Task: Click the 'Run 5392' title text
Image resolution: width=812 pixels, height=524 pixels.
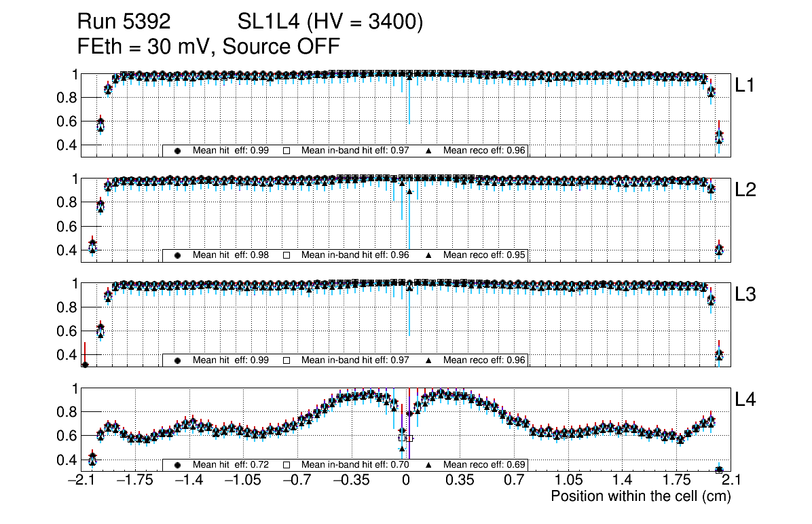Action: pos(123,22)
